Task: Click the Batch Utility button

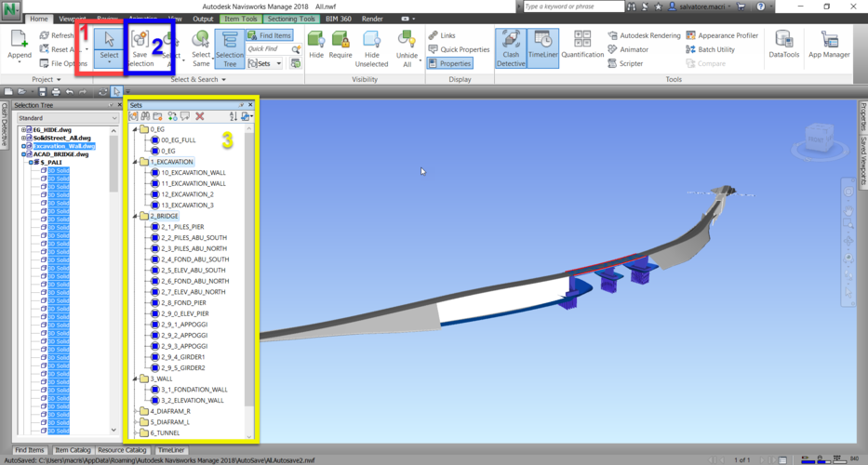Action: 716,49
